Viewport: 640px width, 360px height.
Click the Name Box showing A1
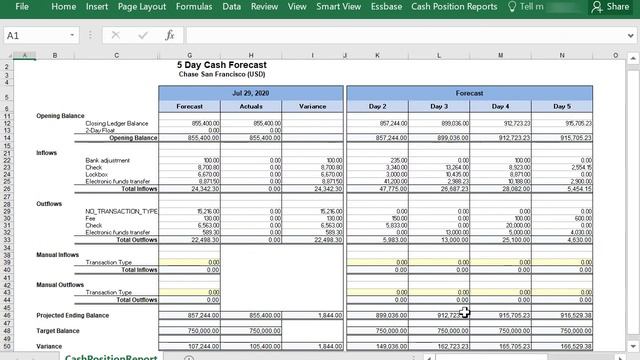[35, 36]
